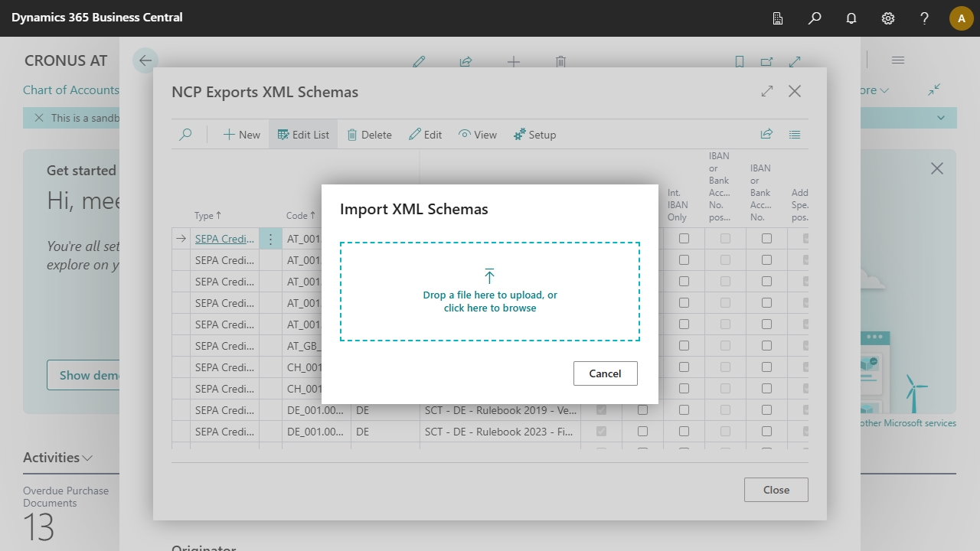
Task: Select Edit List in the toolbar
Action: pos(303,135)
